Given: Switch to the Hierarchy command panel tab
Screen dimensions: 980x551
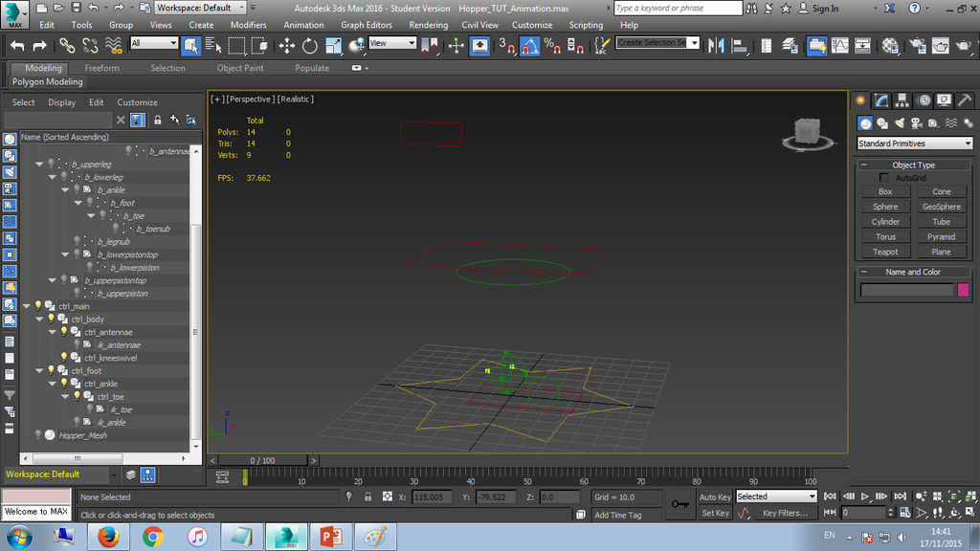Looking at the screenshot, I should pos(902,99).
